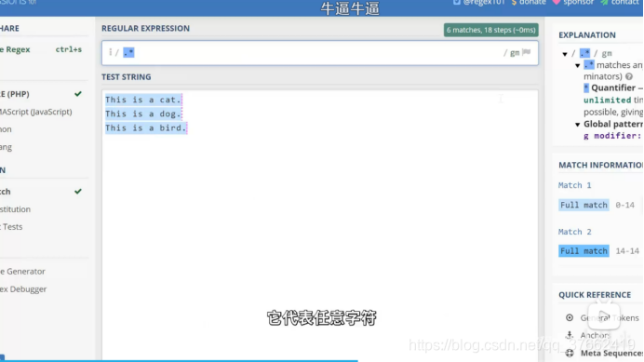Click the 'This is a bird.' line
The image size is (644, 362).
point(146,127)
